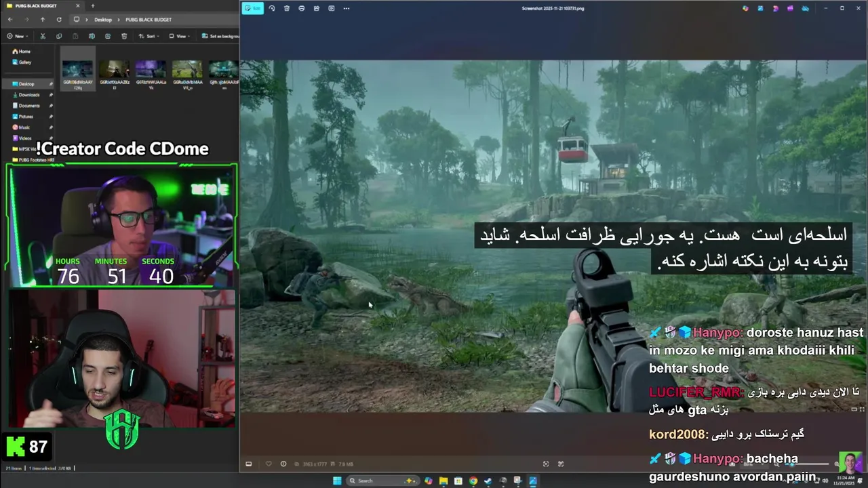The height and width of the screenshot is (488, 868).
Task: Open Pictures in Explorer sidebar
Action: pyautogui.click(x=26, y=117)
